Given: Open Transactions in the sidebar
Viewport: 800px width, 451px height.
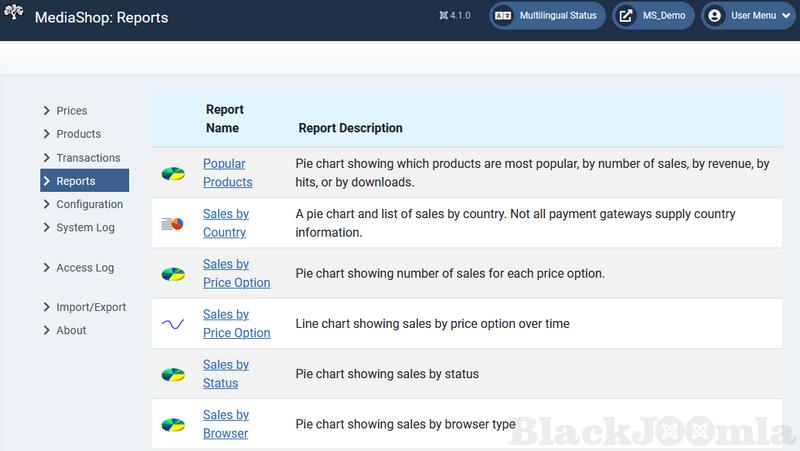Looking at the screenshot, I should [88, 158].
